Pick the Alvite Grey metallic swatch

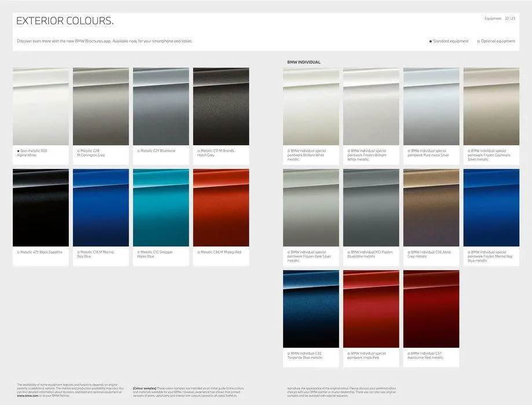point(431,208)
